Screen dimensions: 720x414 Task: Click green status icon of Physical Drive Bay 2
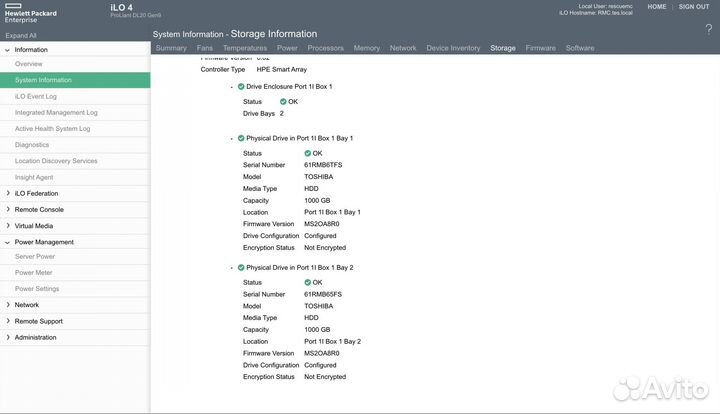pyautogui.click(x=241, y=268)
